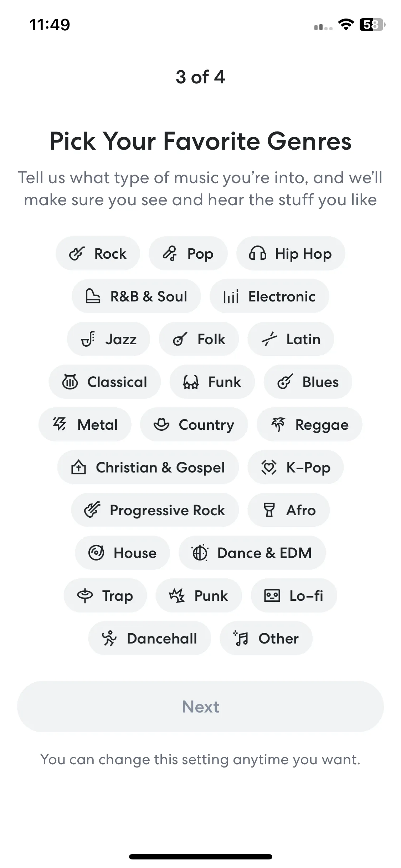Select the Metal genre chip
Image resolution: width=401 pixels, height=868 pixels.
[85, 424]
